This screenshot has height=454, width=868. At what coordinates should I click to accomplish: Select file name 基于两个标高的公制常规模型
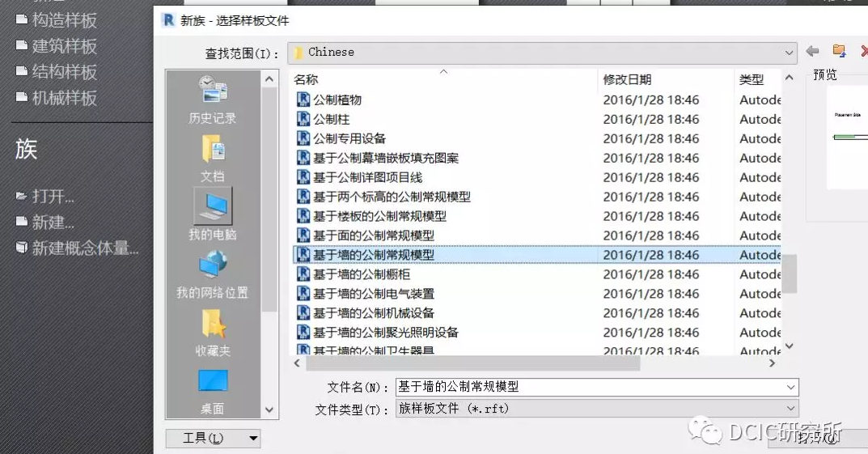coord(392,197)
